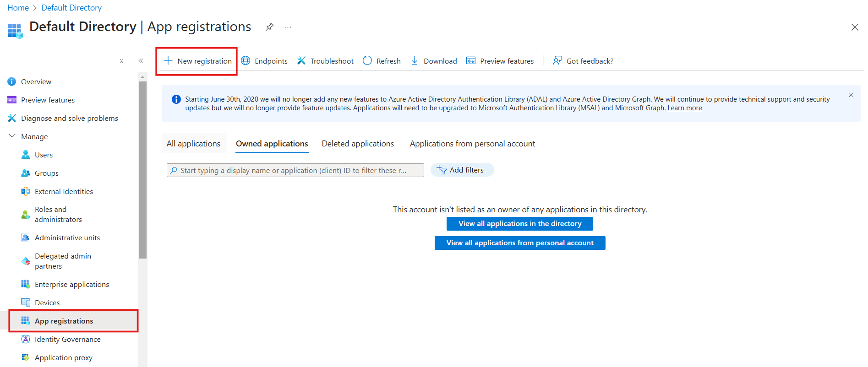Open Got feedback? from the toolbar

click(x=583, y=61)
